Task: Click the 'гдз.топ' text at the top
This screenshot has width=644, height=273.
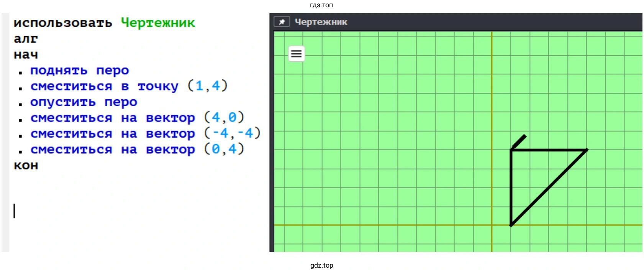Action: (321, 5)
